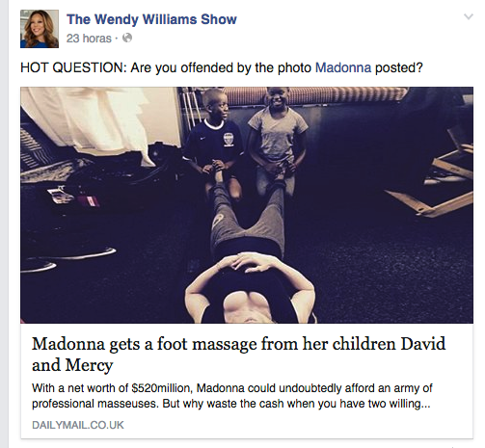Open the 23 horas timestamp link

[89, 39]
